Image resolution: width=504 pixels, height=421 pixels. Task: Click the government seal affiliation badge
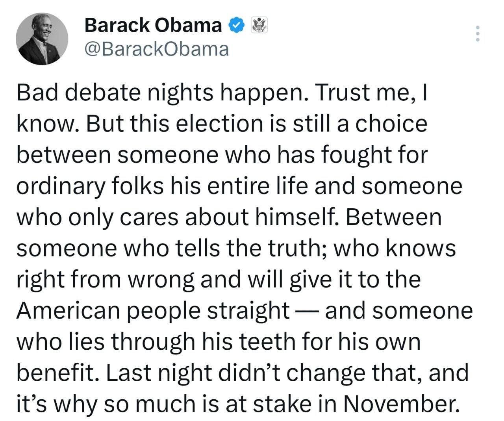(259, 26)
